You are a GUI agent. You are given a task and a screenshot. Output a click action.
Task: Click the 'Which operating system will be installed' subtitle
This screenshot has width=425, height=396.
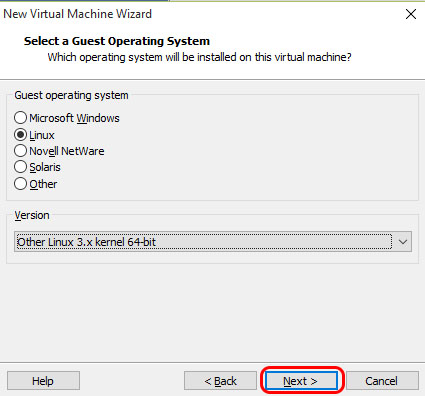point(199,57)
